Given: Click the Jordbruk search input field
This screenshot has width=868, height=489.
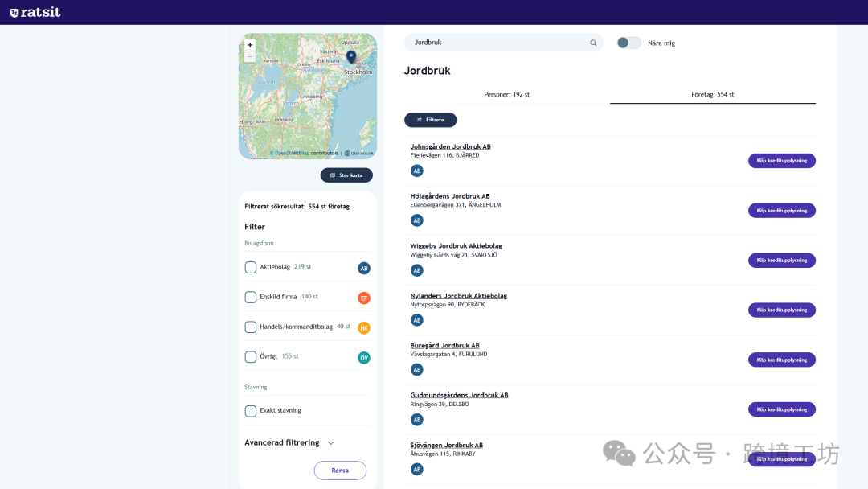Looking at the screenshot, I should tap(498, 43).
